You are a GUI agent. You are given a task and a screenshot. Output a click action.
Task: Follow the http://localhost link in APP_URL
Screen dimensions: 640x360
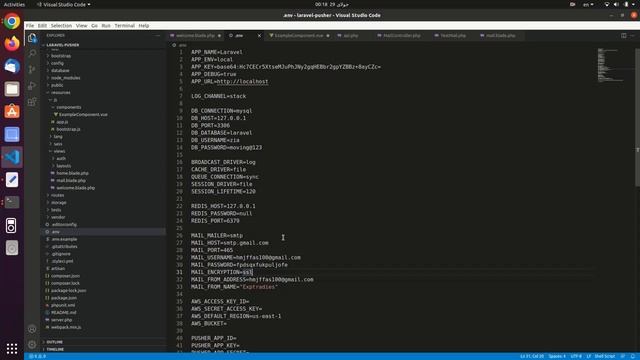tap(242, 82)
